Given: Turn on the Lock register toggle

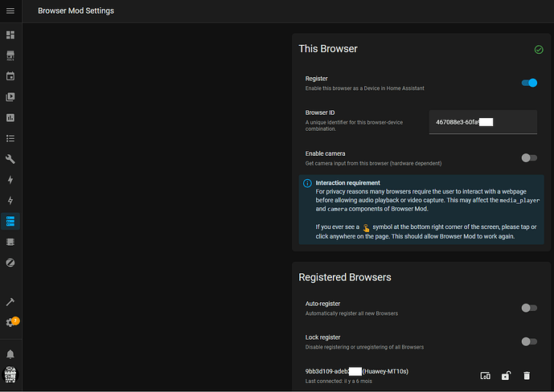Looking at the screenshot, I should click(529, 341).
